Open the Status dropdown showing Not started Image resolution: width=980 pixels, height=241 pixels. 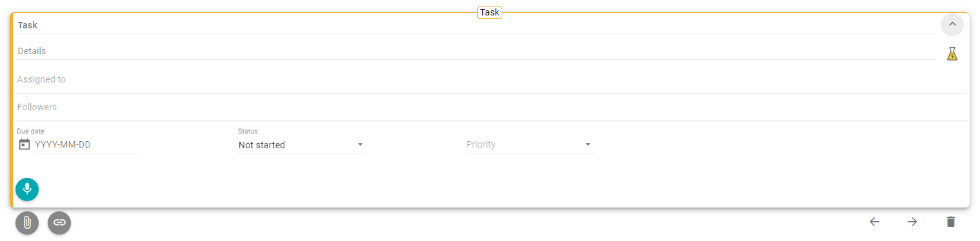302,145
